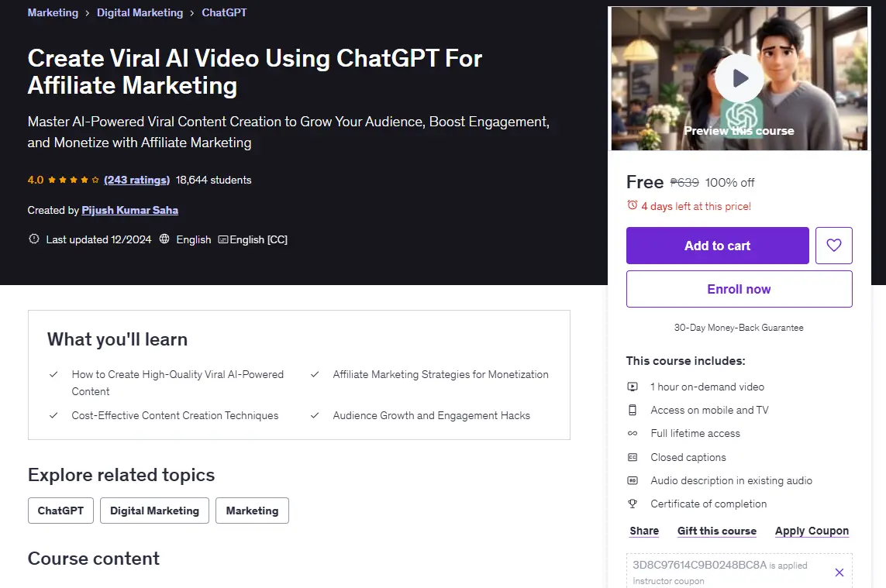Viewport: 886px width, 588px height.
Task: Click the last updated badge icon
Action: tap(34, 239)
